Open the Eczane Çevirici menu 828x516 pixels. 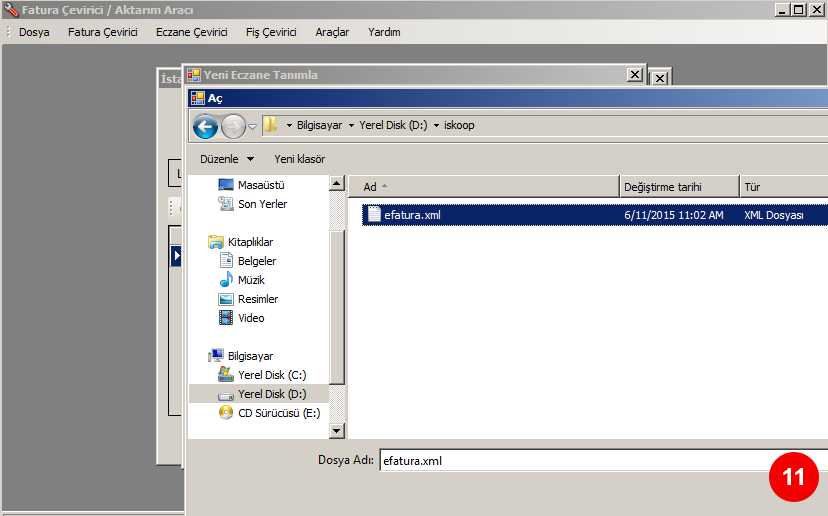pyautogui.click(x=191, y=32)
